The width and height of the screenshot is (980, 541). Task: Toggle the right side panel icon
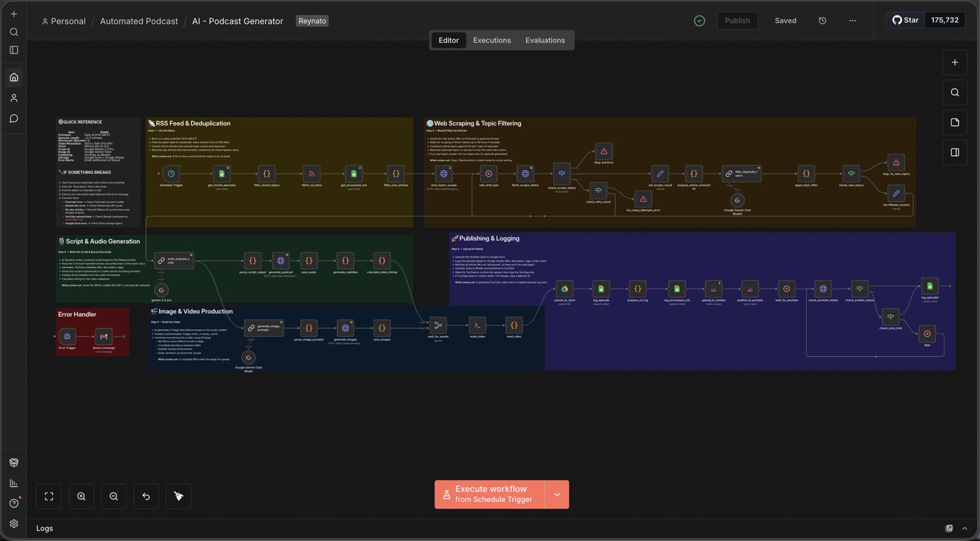click(955, 152)
